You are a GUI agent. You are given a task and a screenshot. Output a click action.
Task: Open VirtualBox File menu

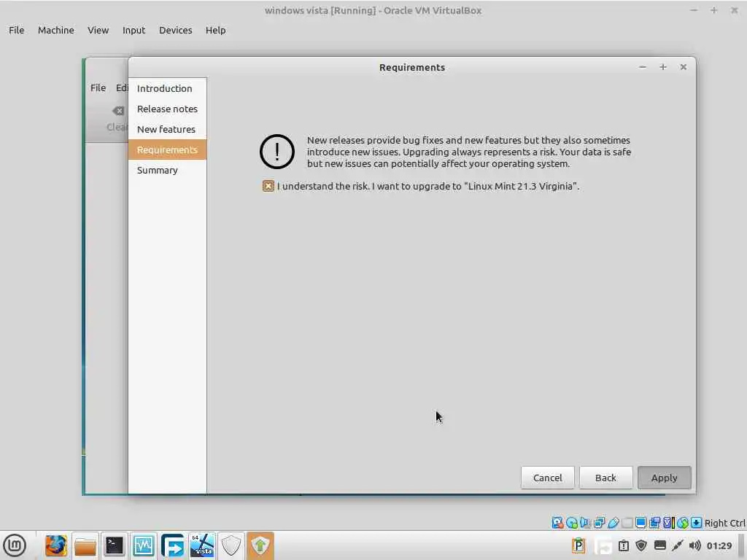16,30
